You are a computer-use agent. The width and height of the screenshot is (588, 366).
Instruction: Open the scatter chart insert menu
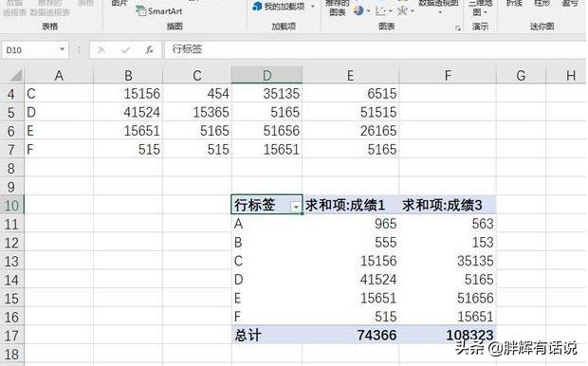(383, 10)
